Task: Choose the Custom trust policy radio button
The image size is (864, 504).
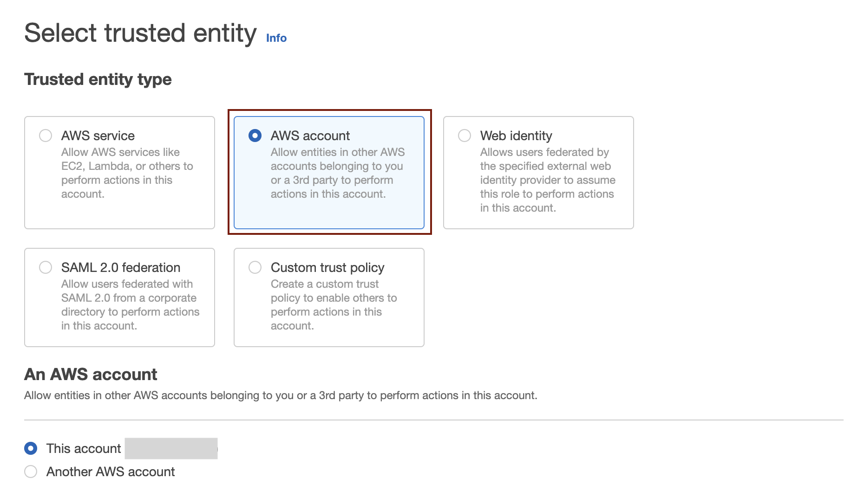Action: [255, 267]
